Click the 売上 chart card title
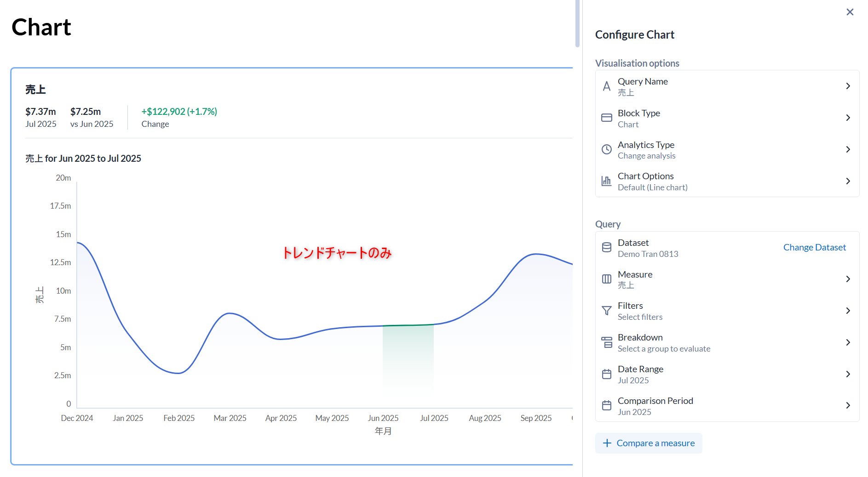The image size is (868, 477). (x=35, y=90)
